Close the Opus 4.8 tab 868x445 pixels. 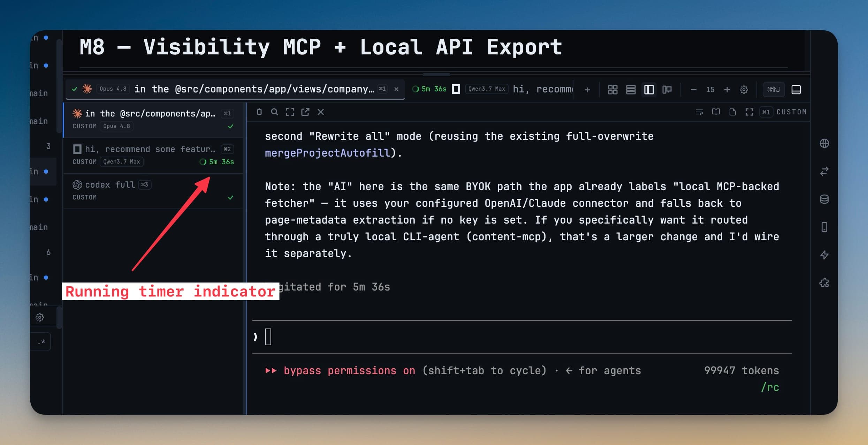[396, 89]
